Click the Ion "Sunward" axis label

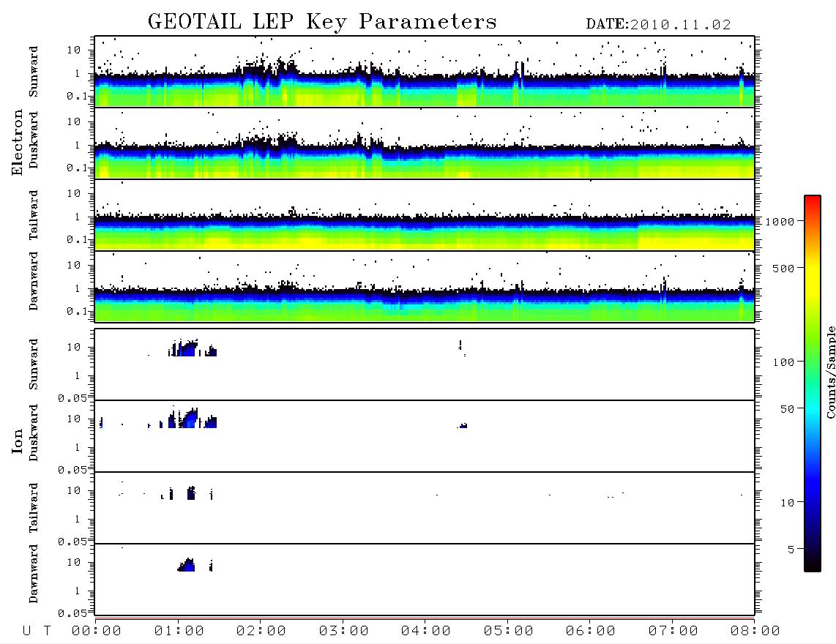coord(34,364)
